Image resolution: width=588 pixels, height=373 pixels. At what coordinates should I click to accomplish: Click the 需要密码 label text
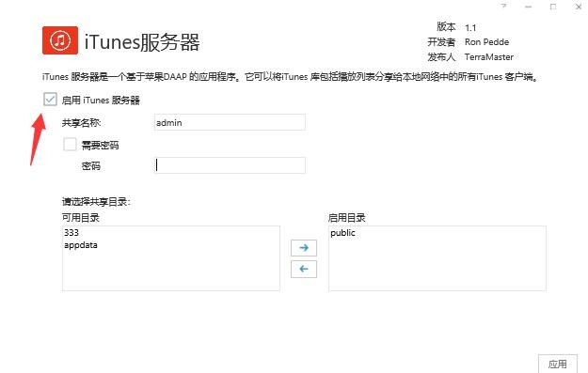click(100, 146)
